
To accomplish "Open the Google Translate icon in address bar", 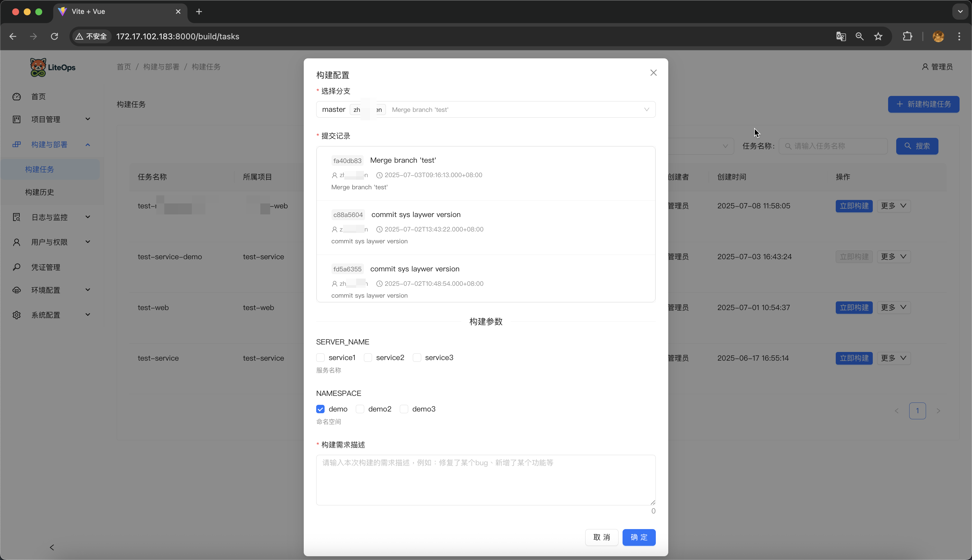I will coord(841,36).
